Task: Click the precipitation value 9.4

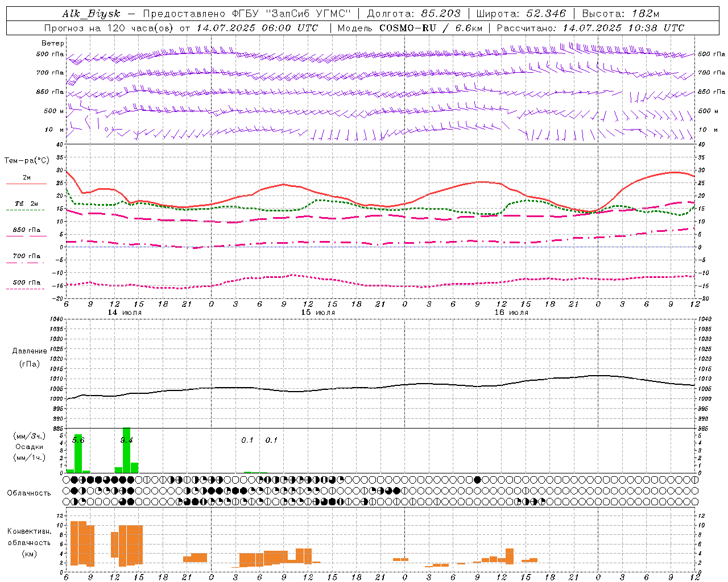Action: point(126,440)
